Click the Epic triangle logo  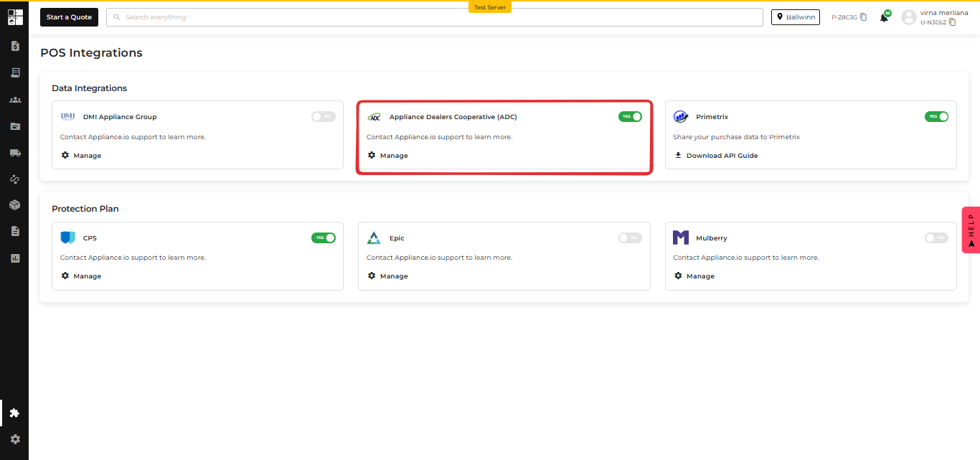[x=374, y=238]
